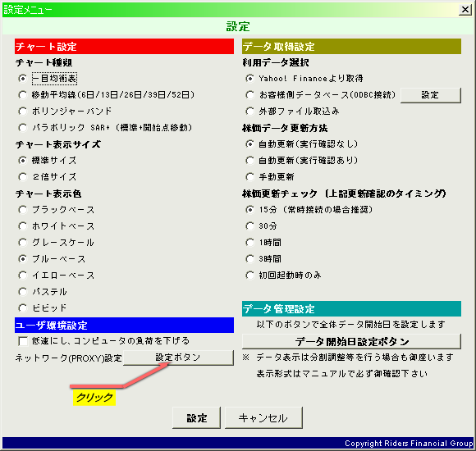Select パステル chart color option
Screen dimensions: 476x451
click(x=22, y=291)
